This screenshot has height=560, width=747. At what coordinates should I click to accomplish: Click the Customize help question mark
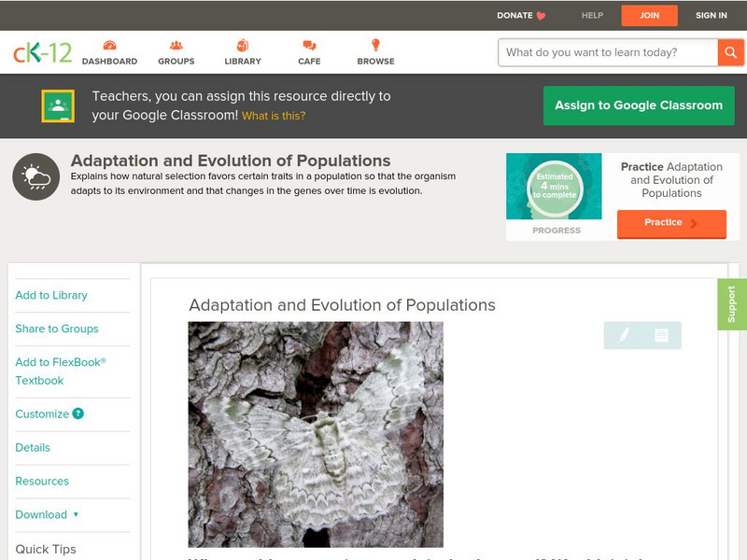click(x=78, y=413)
